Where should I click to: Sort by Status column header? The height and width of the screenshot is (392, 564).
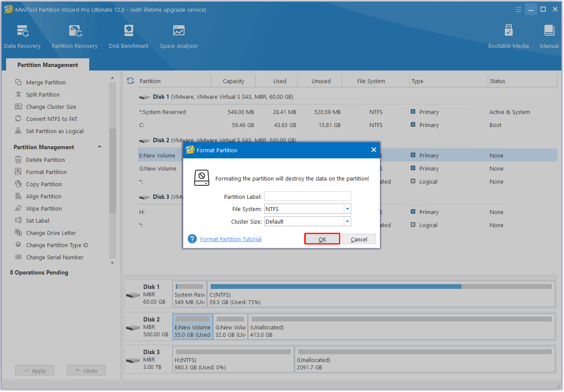coord(522,81)
